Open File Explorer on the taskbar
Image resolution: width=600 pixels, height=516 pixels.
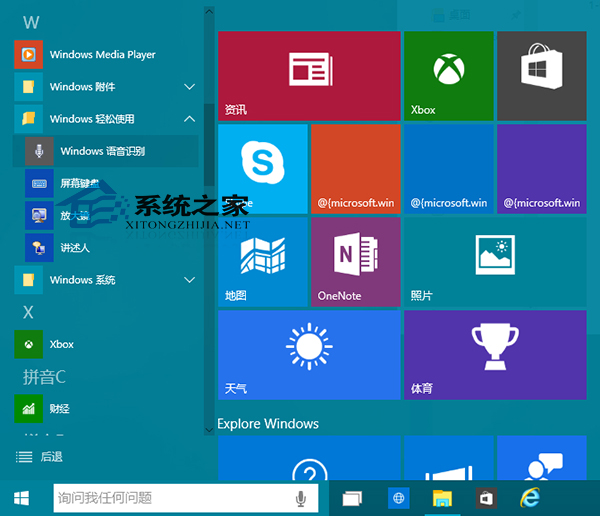pyautogui.click(x=442, y=498)
